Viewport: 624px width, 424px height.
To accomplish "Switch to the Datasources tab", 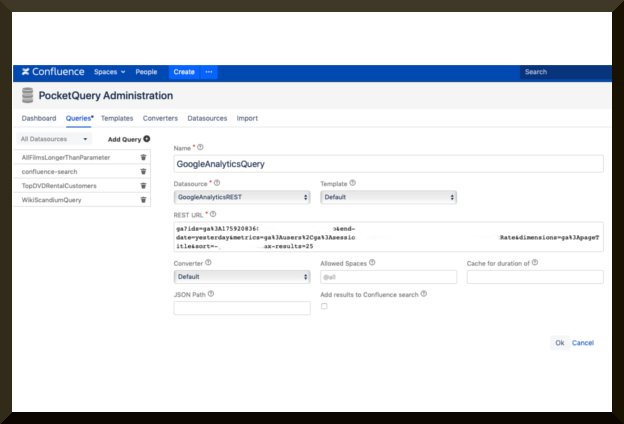I will click(x=207, y=118).
